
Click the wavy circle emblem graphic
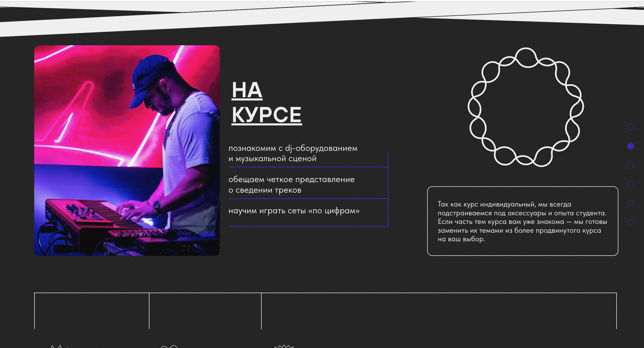pos(526,107)
